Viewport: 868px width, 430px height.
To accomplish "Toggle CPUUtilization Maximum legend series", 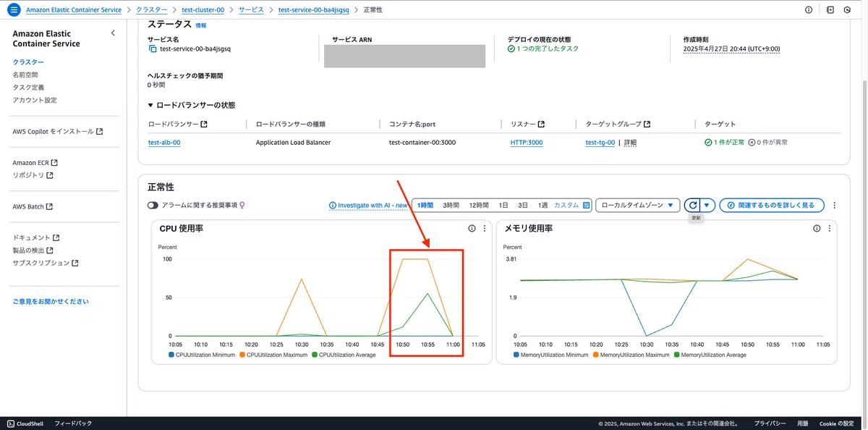I will point(275,355).
